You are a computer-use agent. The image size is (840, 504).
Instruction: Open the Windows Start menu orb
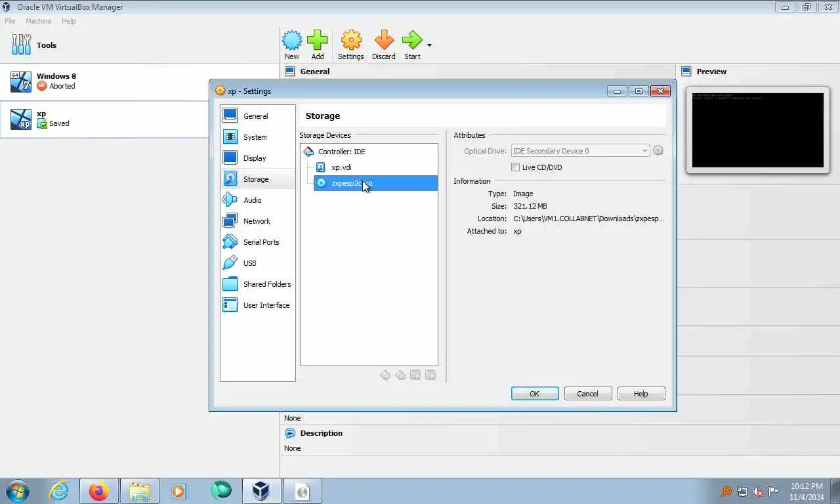click(18, 491)
